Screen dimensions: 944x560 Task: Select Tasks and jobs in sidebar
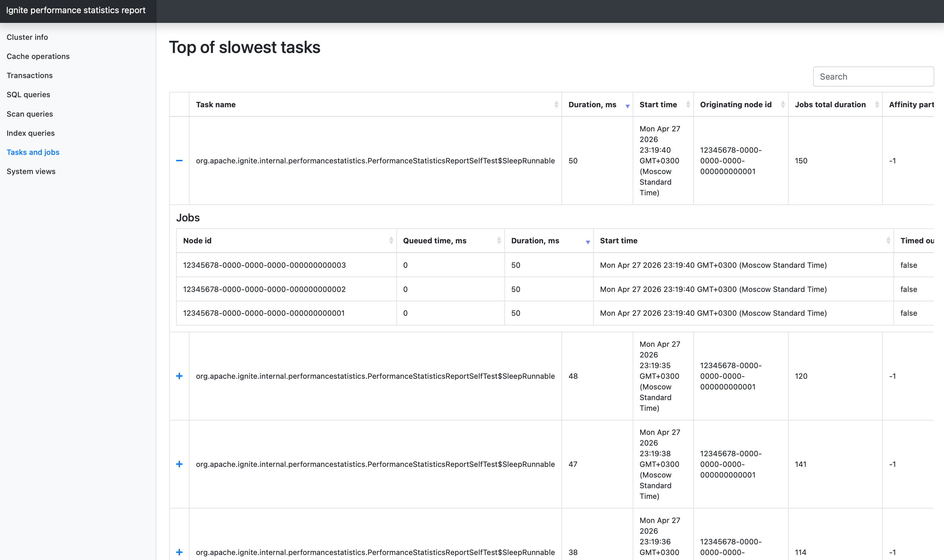click(33, 152)
